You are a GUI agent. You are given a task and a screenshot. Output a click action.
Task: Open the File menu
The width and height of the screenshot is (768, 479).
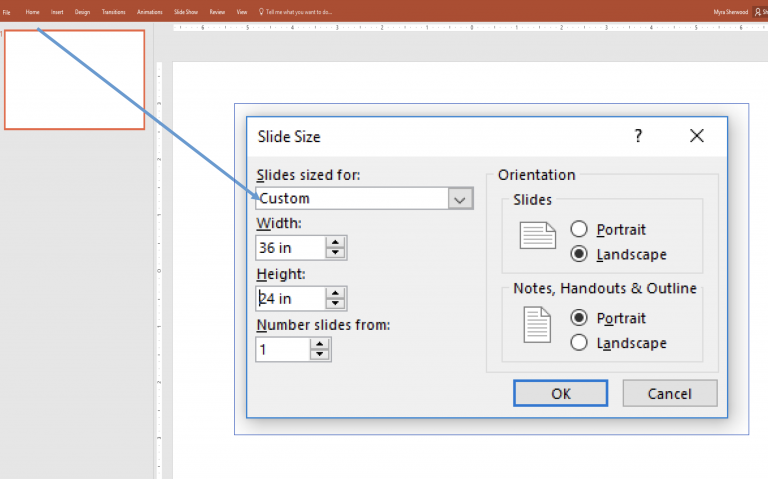(7, 12)
